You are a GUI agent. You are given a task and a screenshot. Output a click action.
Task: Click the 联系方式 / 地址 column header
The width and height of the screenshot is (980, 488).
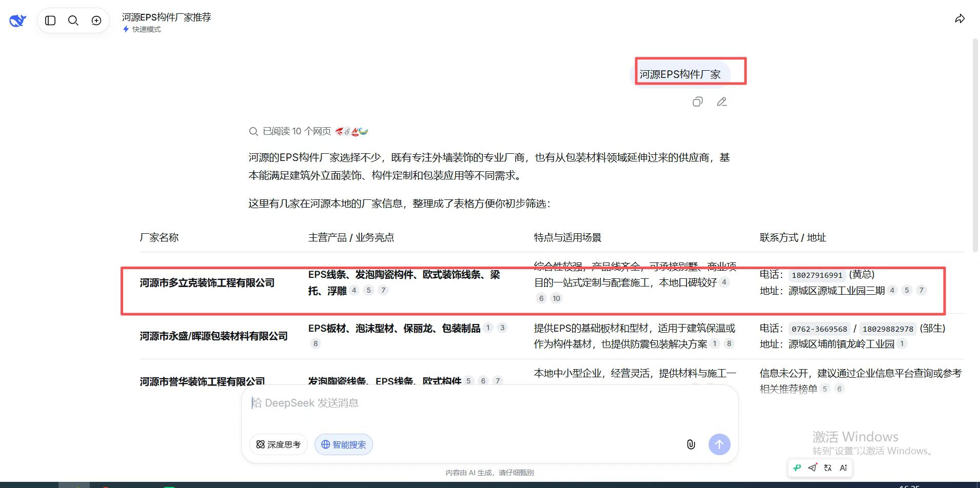point(793,237)
